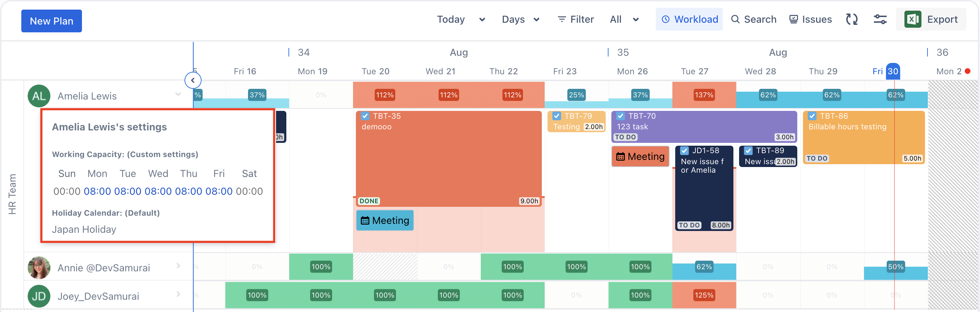Viewport: 980px width, 312px height.
Task: Open the Workload view
Action: click(x=689, y=20)
